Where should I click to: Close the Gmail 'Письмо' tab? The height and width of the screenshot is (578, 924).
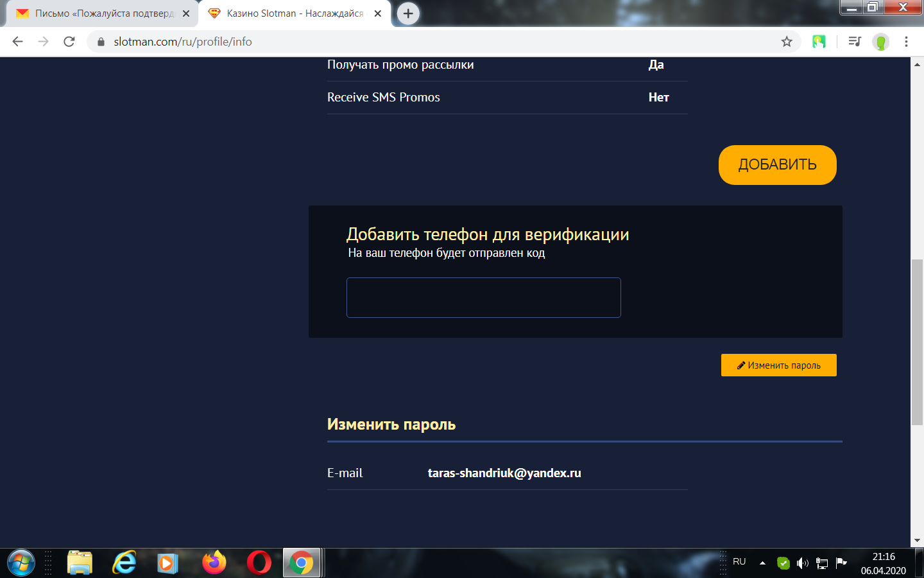pyautogui.click(x=186, y=13)
